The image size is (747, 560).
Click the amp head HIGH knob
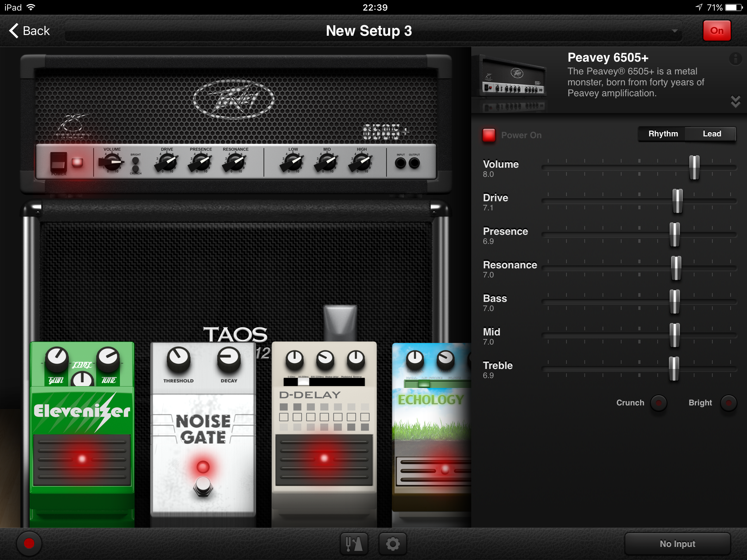point(361,163)
